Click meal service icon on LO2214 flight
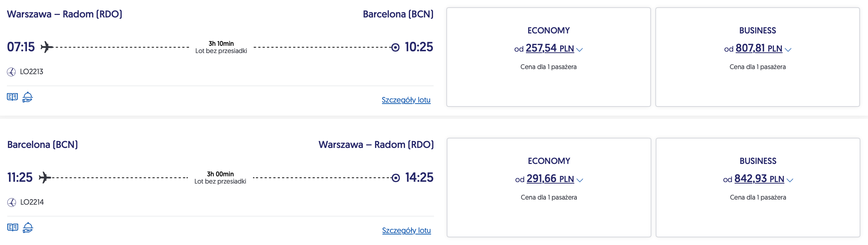The width and height of the screenshot is (868, 245). coord(28,228)
